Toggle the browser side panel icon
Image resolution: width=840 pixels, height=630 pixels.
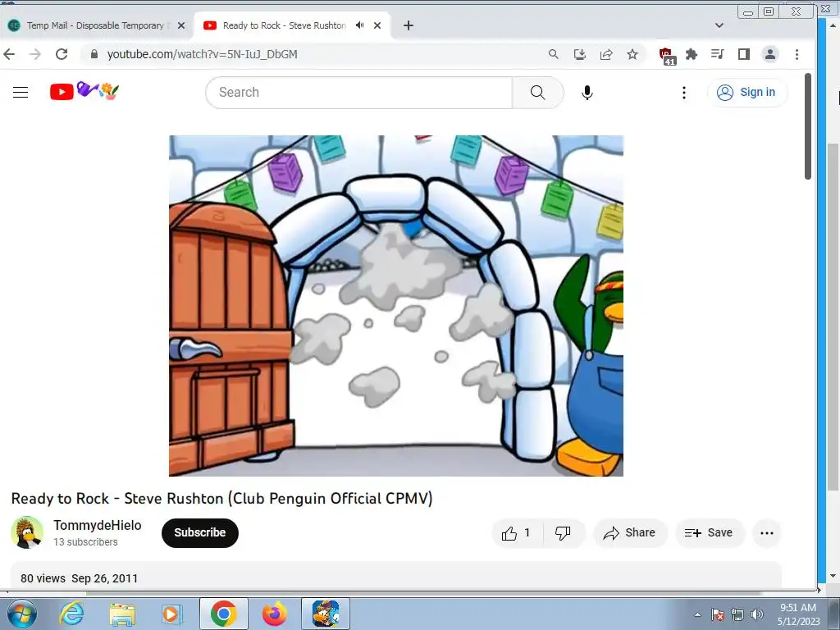743,54
